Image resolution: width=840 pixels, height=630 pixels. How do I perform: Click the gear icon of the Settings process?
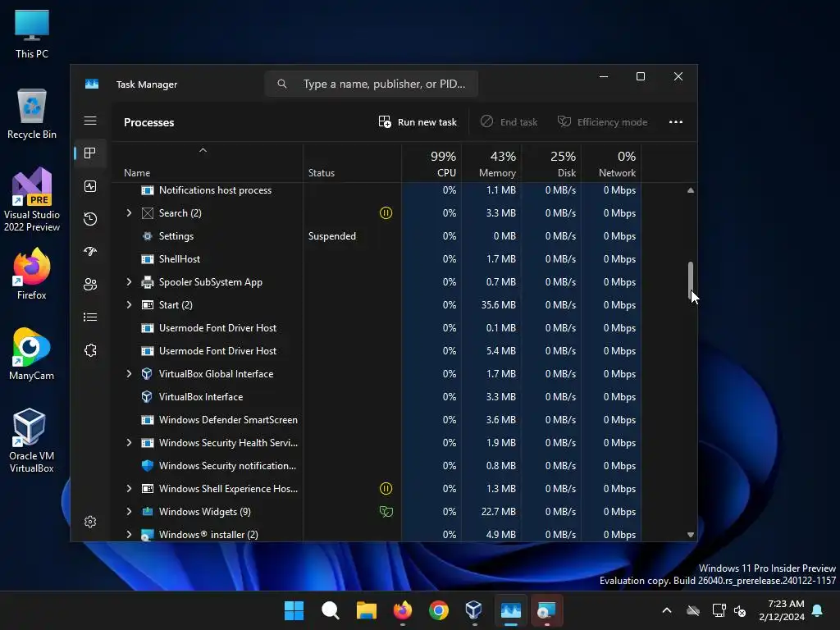point(148,236)
